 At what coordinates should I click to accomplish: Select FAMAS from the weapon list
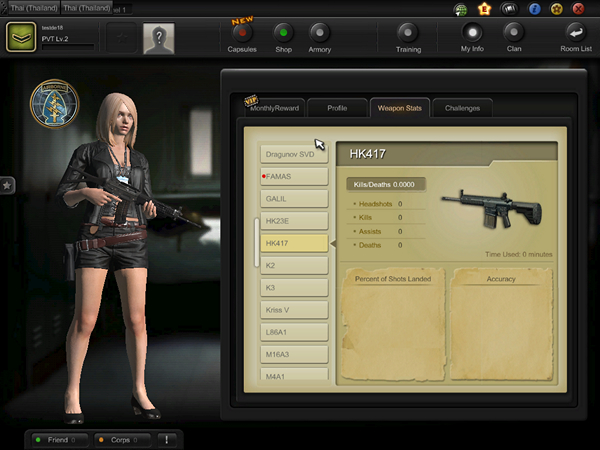pos(294,176)
